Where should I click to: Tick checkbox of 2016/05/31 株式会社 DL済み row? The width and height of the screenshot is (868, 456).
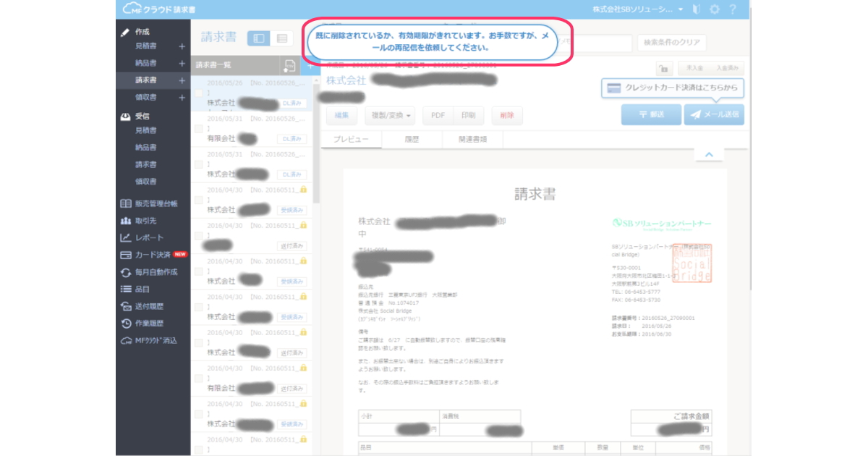point(199,164)
